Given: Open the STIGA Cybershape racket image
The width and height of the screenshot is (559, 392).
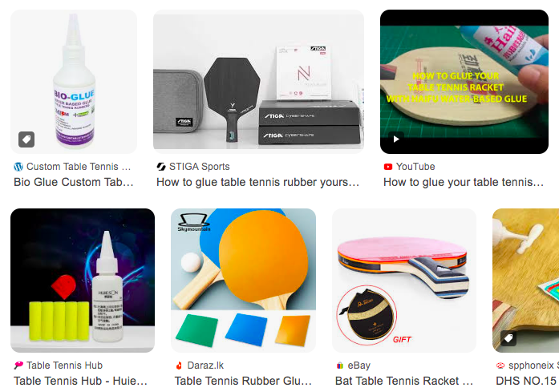Looking at the screenshot, I should click(x=258, y=82).
